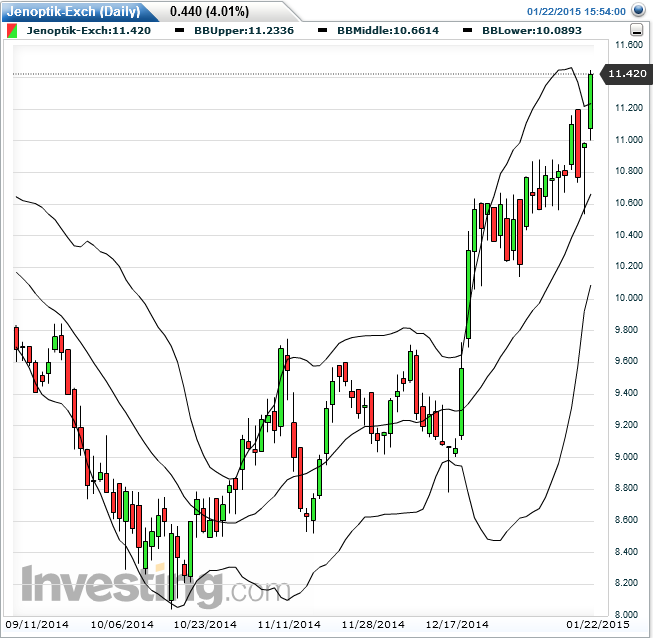Click the Jenoptik-Exch:11.420 legend label

point(89,30)
